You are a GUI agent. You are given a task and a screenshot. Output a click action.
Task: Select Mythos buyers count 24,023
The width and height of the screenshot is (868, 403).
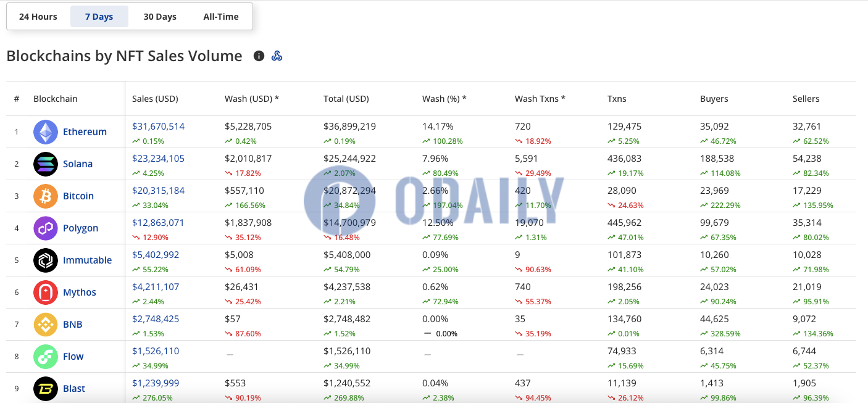coord(714,287)
